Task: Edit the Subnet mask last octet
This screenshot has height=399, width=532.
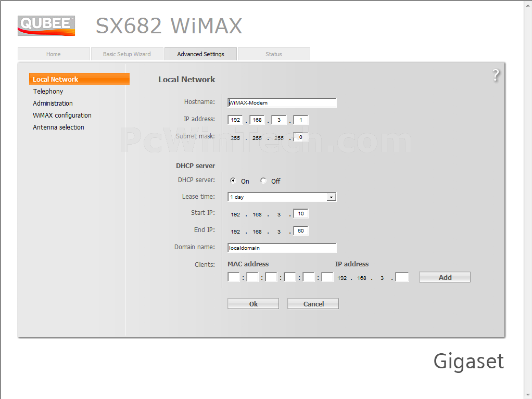Action: [x=300, y=137]
